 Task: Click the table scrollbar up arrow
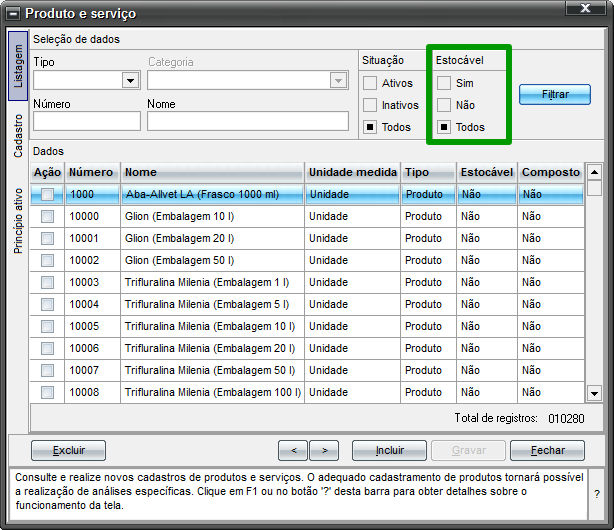(x=594, y=172)
